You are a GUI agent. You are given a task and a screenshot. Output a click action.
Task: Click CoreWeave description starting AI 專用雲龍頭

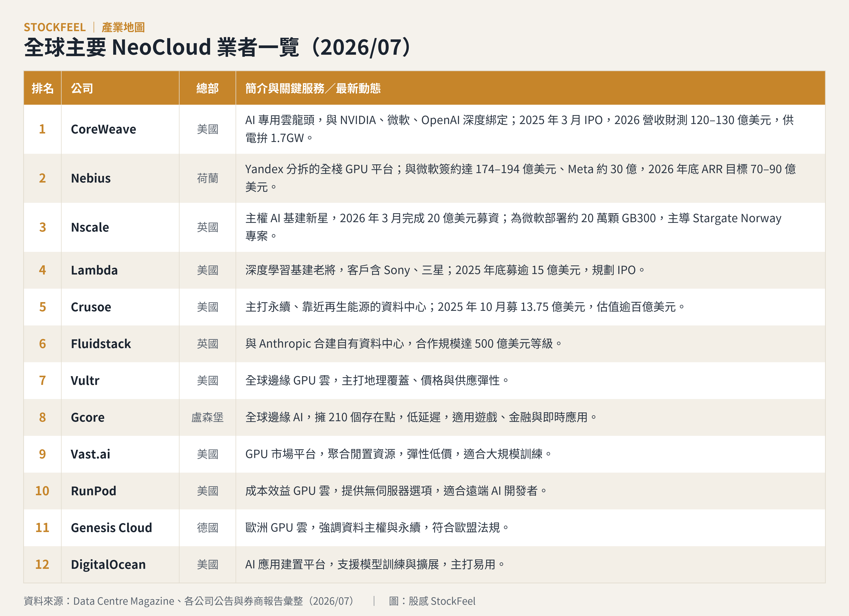coord(520,129)
